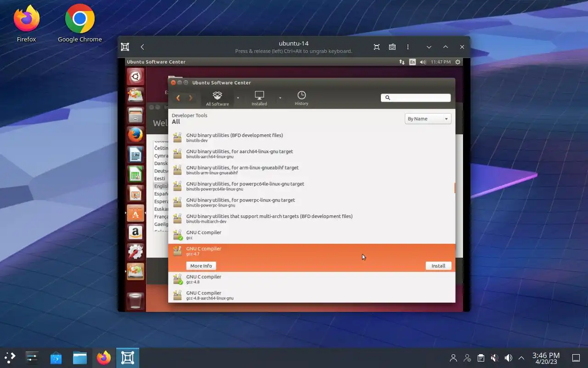
Task: Click the gcc-4.8 package icon with checkmark
Action: [177, 279]
